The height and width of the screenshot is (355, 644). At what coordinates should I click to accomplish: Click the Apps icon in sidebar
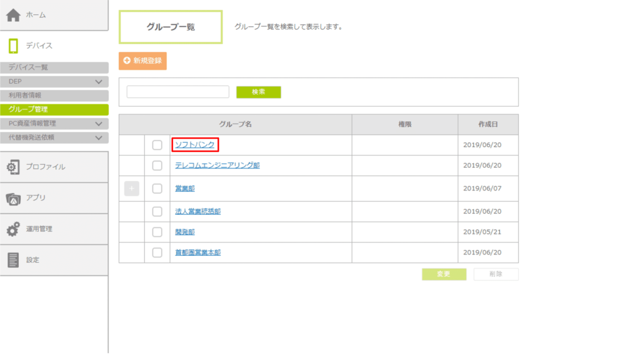[x=13, y=199]
